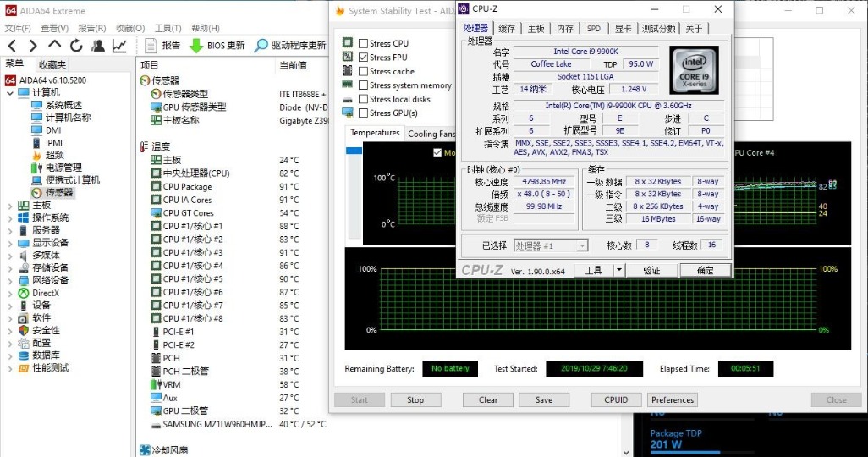The width and height of the screenshot is (868, 457).
Task: Click the 确定 OK button in CPU-Z
Action: 706,270
